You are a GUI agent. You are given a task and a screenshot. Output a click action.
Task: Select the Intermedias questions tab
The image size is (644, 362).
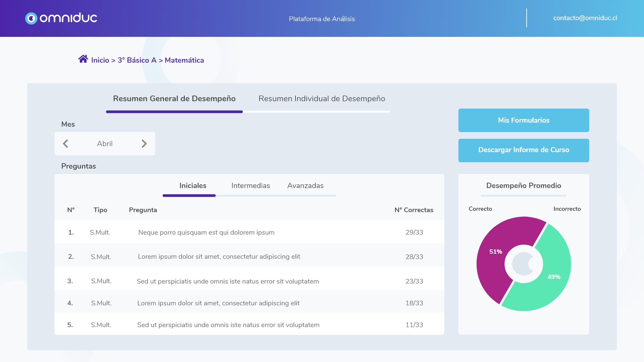(x=251, y=186)
